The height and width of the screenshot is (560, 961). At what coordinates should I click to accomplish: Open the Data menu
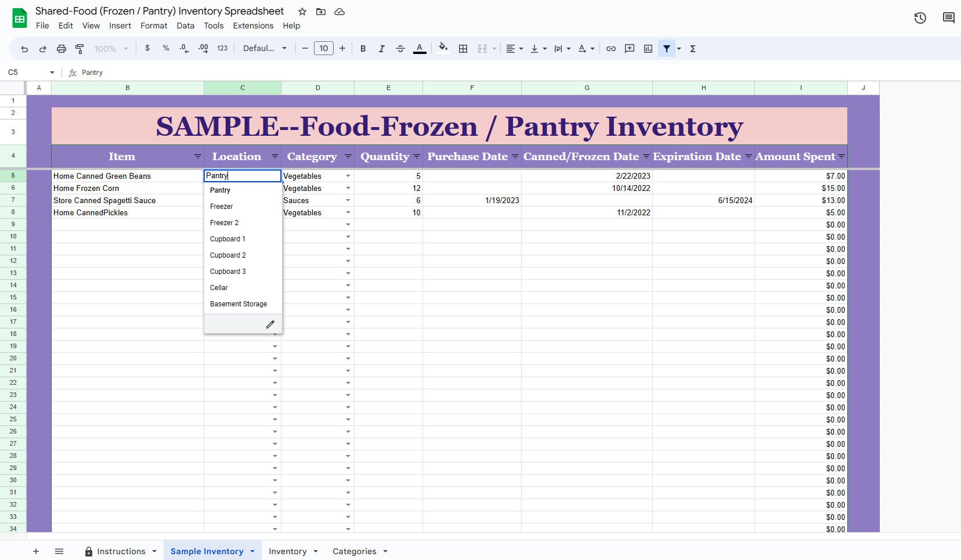coord(185,26)
